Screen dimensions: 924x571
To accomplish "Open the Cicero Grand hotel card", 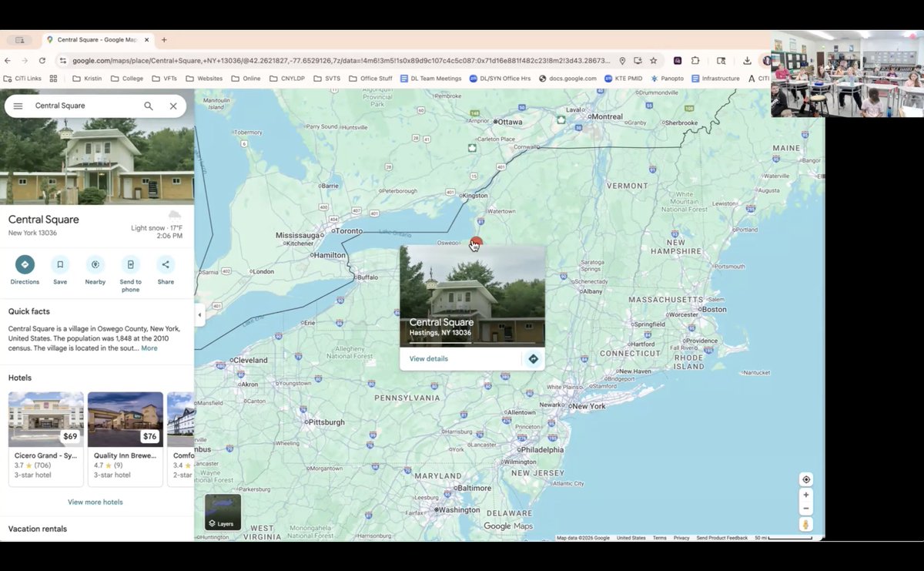I will point(46,439).
